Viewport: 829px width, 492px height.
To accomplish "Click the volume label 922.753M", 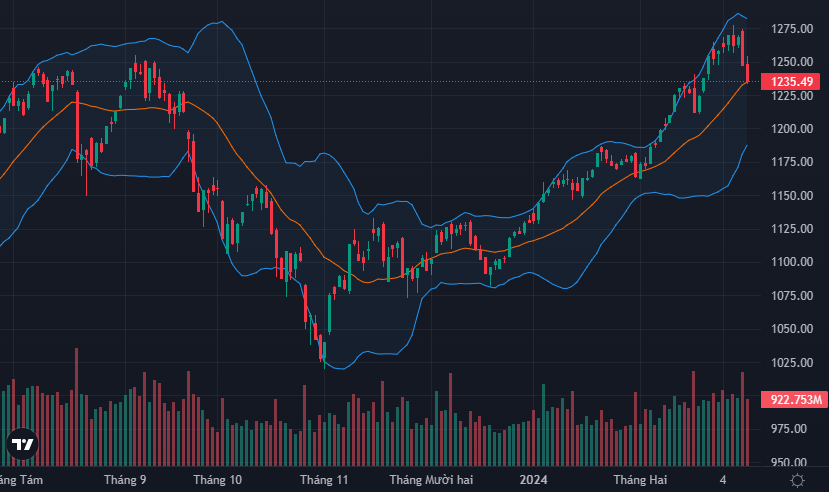I will (x=795, y=400).
